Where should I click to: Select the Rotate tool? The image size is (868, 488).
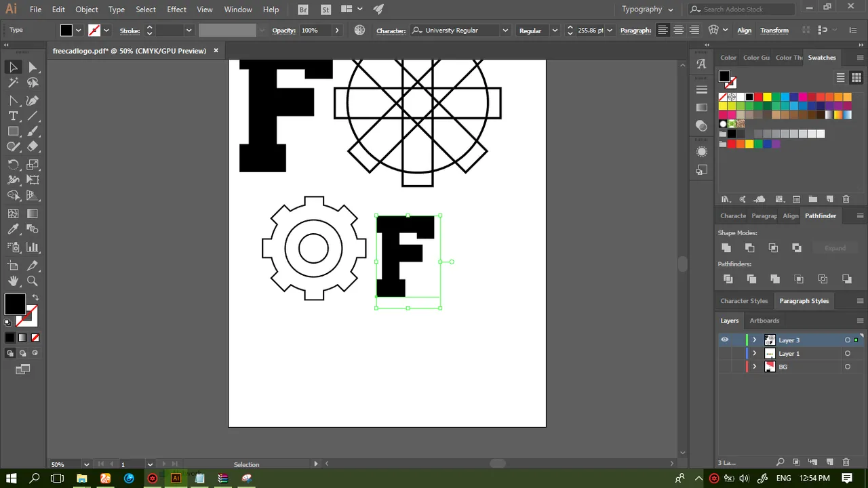point(13,165)
